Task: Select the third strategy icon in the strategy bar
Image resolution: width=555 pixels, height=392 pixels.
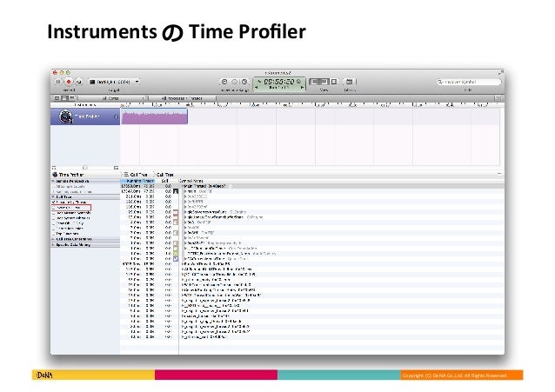Action: pyautogui.click(x=71, y=98)
